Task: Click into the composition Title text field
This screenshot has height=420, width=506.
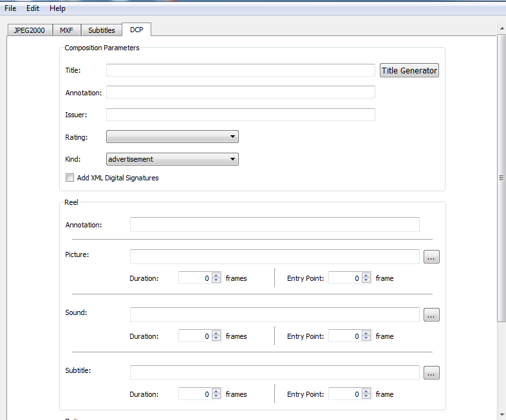Action: click(240, 70)
